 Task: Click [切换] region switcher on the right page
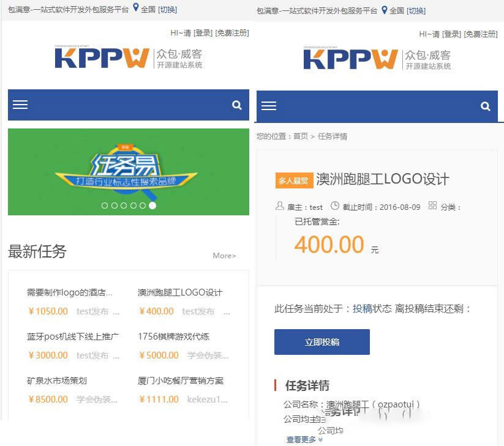click(416, 11)
